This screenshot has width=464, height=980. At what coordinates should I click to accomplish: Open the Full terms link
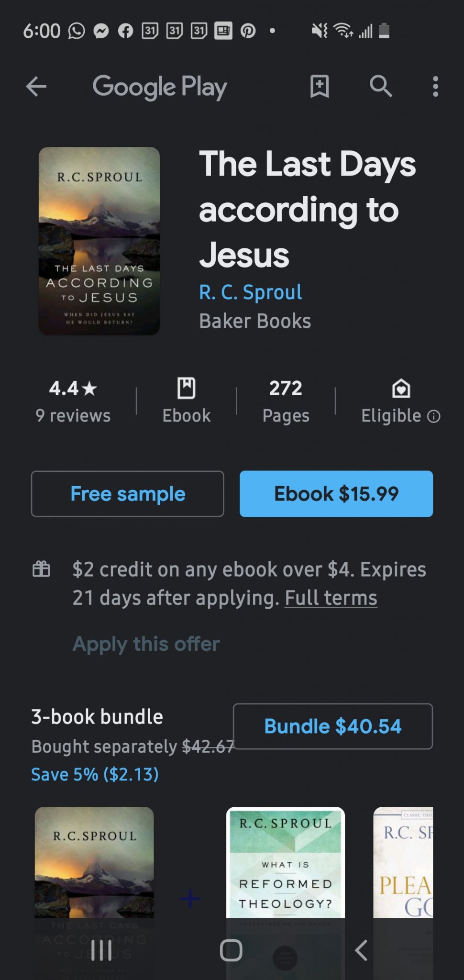(x=331, y=598)
